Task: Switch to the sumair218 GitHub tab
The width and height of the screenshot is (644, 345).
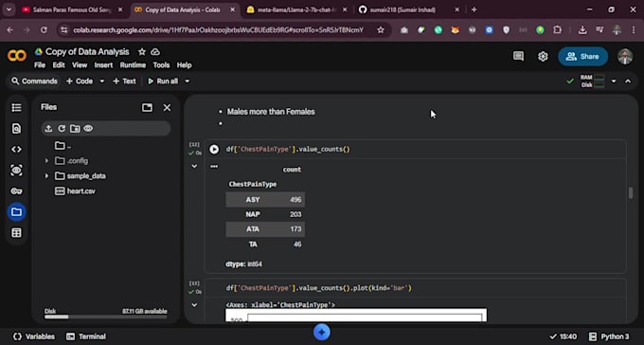Action: [409, 9]
